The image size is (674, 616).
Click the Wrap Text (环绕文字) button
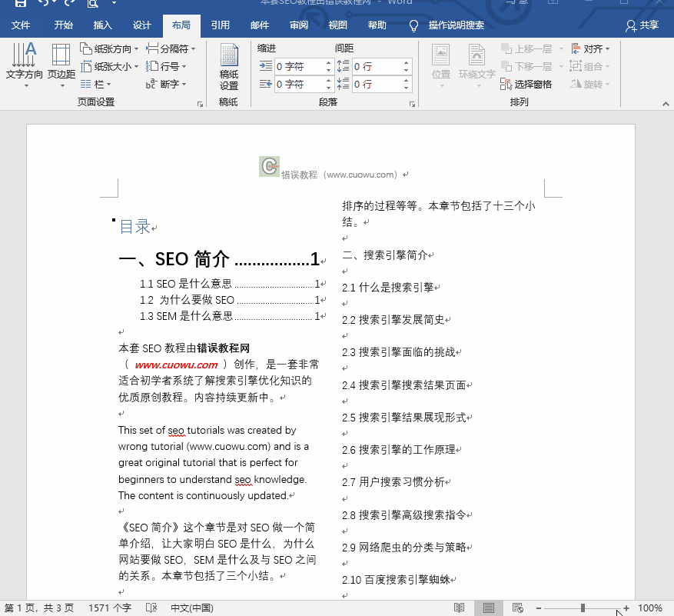(476, 65)
